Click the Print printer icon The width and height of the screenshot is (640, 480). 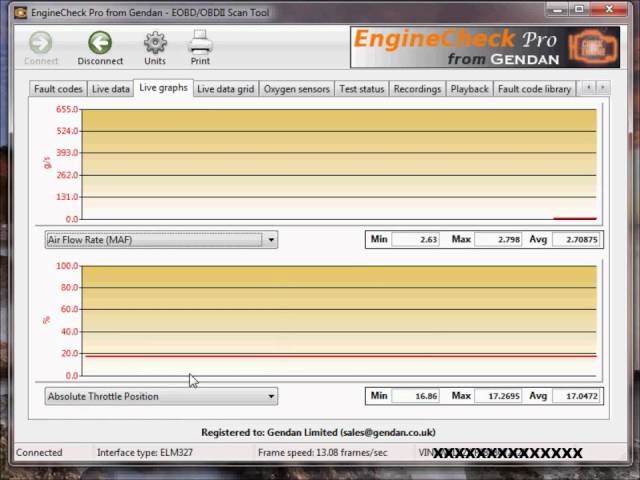pyautogui.click(x=200, y=42)
